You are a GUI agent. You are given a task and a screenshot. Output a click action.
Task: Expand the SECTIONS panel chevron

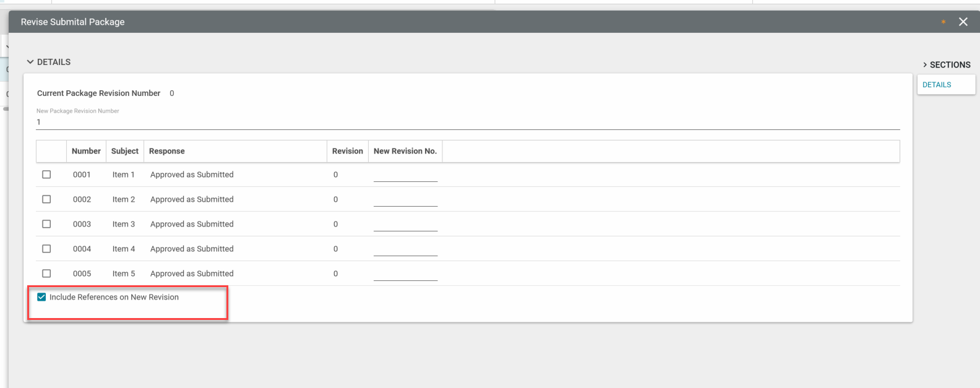[925, 65]
